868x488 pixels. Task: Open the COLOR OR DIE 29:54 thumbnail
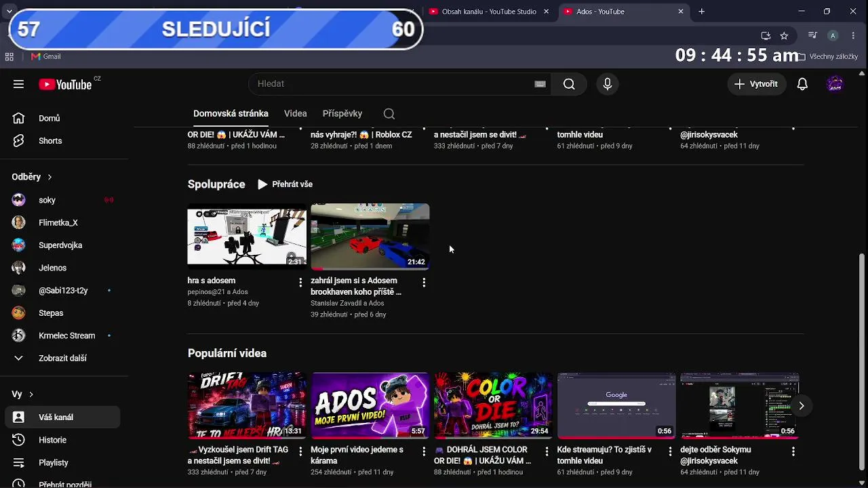coord(493,405)
